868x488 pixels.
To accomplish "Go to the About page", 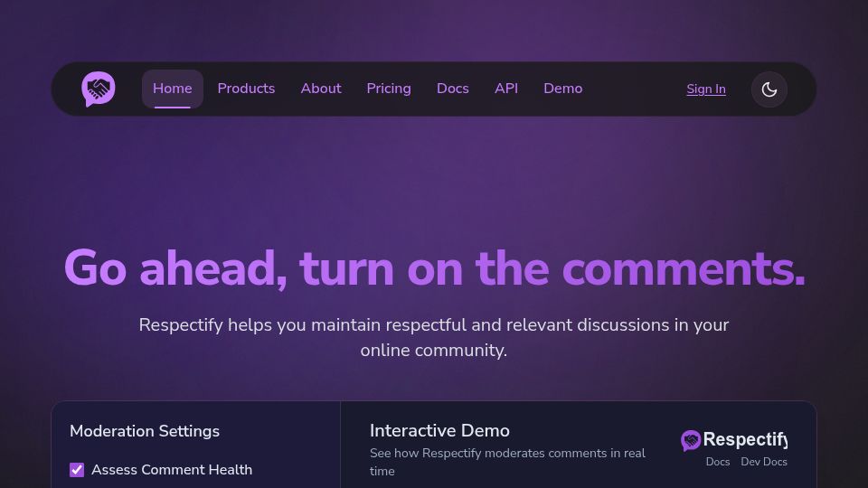I will (x=320, y=89).
